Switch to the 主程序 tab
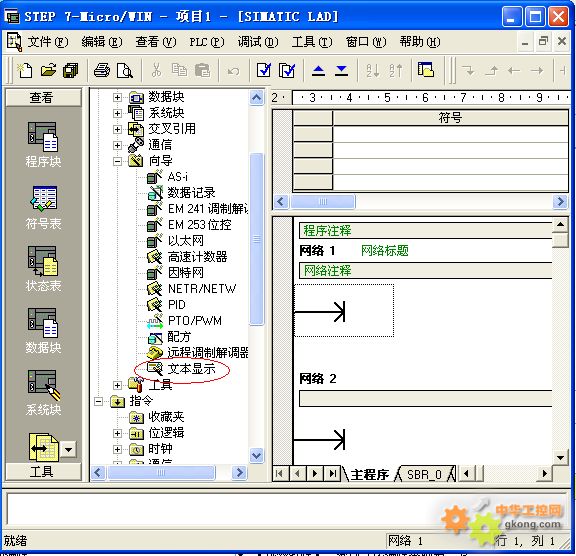This screenshot has height=556, width=576. click(x=370, y=474)
